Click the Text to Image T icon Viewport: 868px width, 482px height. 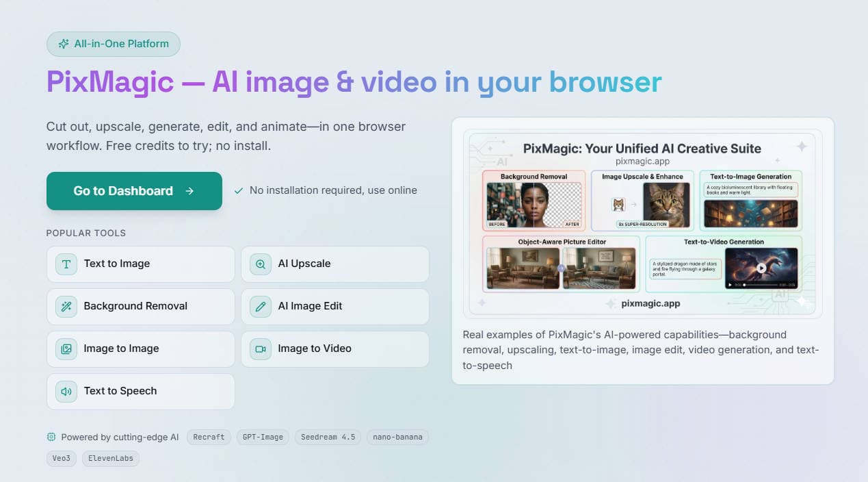(x=66, y=264)
